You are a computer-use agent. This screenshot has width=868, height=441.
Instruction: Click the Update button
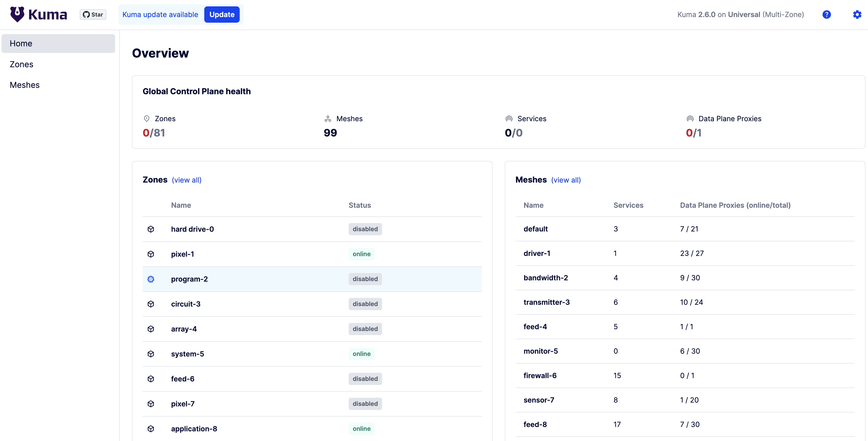pos(222,14)
